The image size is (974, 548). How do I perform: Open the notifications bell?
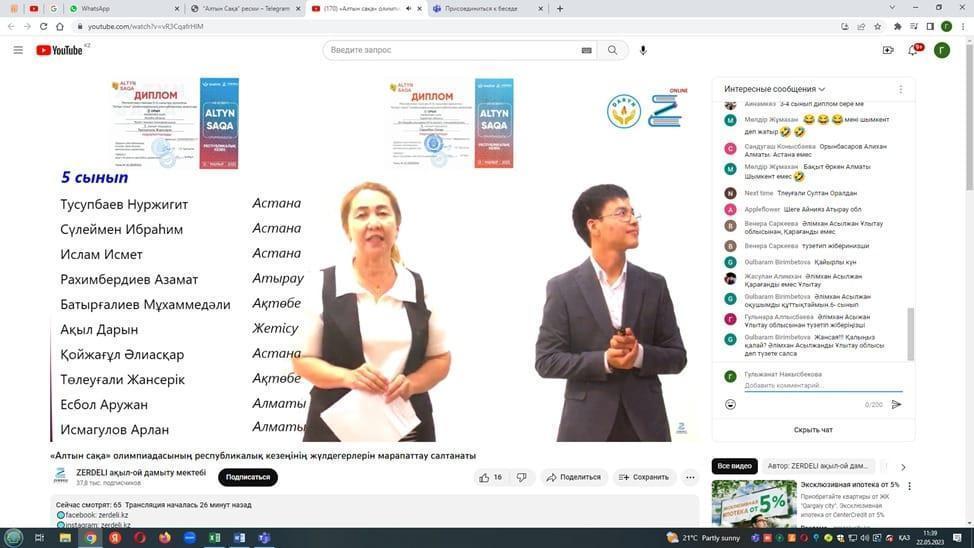click(914, 50)
